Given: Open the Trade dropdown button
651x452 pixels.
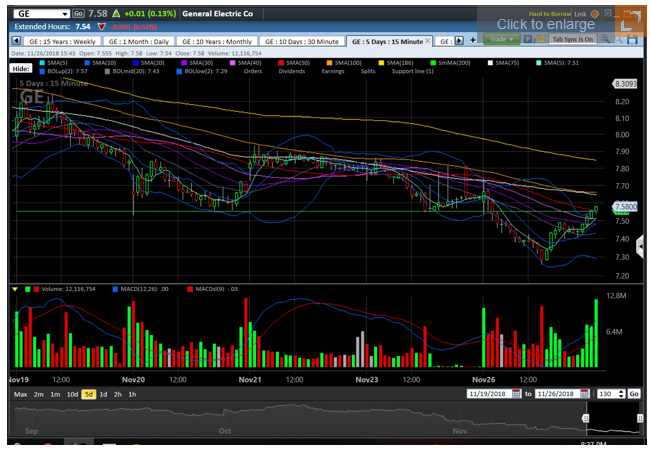Looking at the screenshot, I should (x=502, y=39).
